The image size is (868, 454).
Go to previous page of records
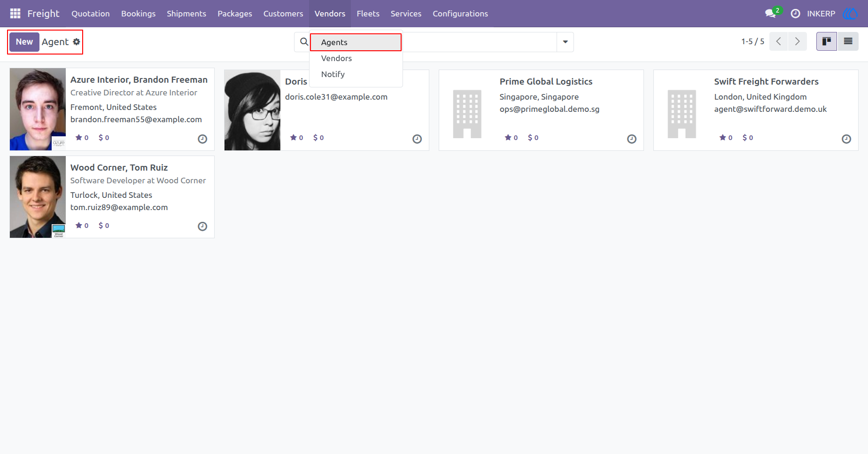point(778,41)
